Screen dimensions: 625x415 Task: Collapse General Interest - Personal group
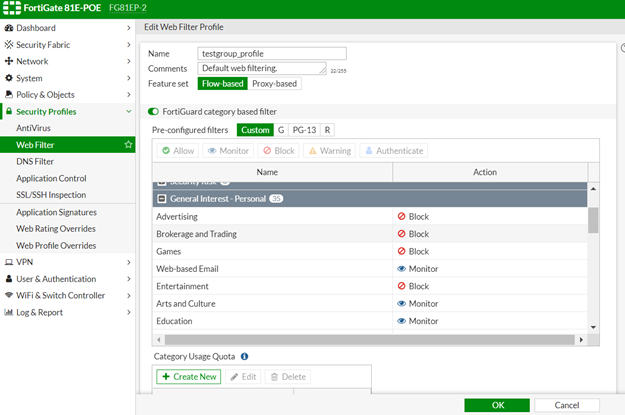[161, 199]
